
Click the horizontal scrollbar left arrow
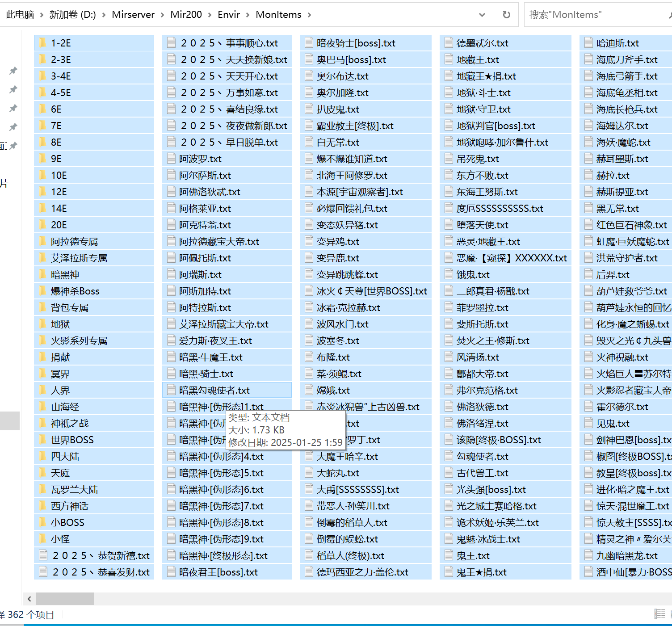click(x=29, y=599)
